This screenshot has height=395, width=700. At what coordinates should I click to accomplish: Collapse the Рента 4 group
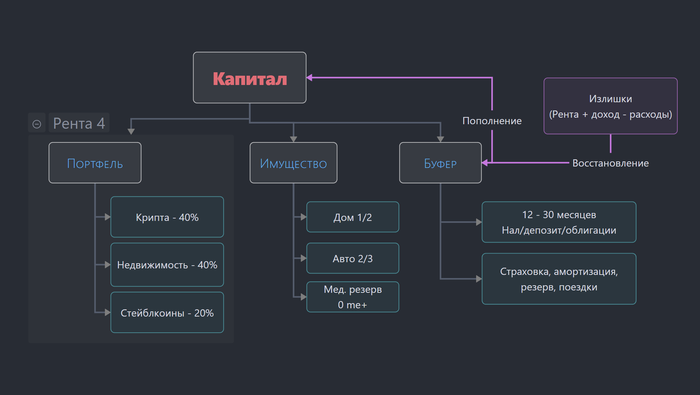37,124
